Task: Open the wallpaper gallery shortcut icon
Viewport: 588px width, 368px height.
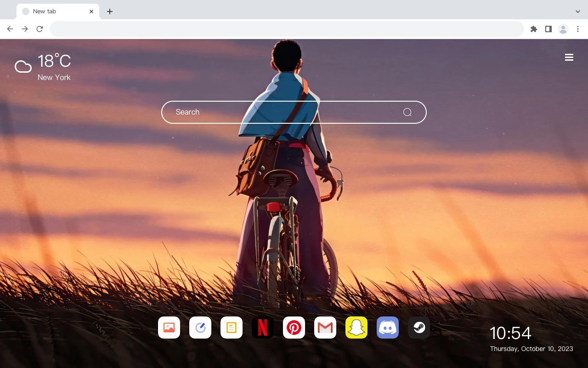Action: [169, 328]
